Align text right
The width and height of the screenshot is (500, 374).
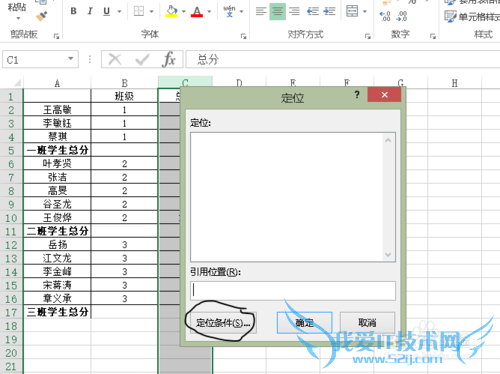(294, 11)
